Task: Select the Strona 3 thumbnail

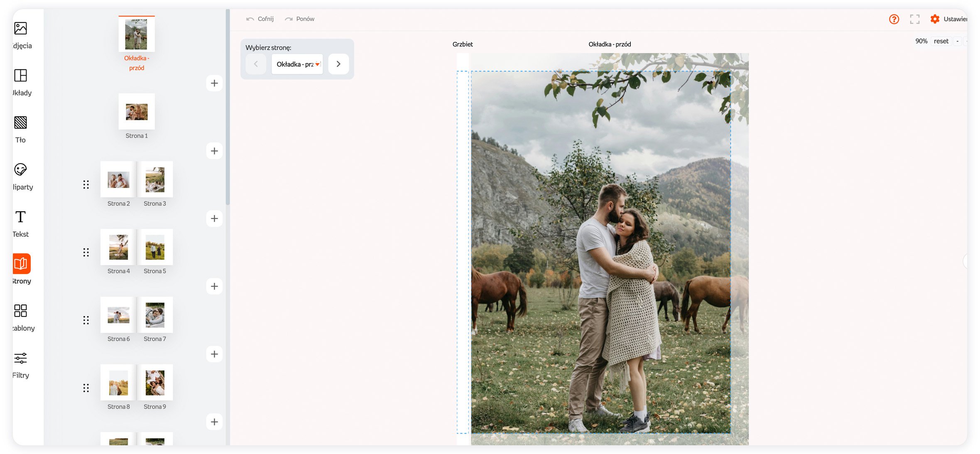Action: pos(155,179)
